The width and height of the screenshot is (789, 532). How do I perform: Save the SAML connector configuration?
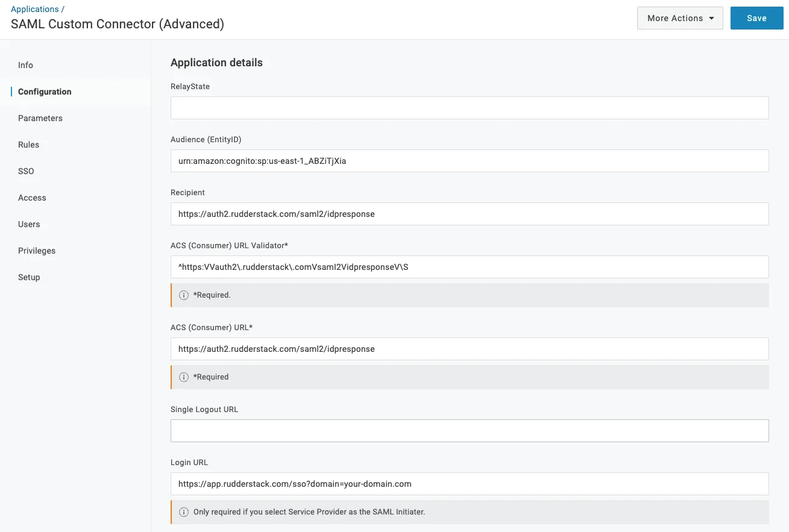coord(757,18)
